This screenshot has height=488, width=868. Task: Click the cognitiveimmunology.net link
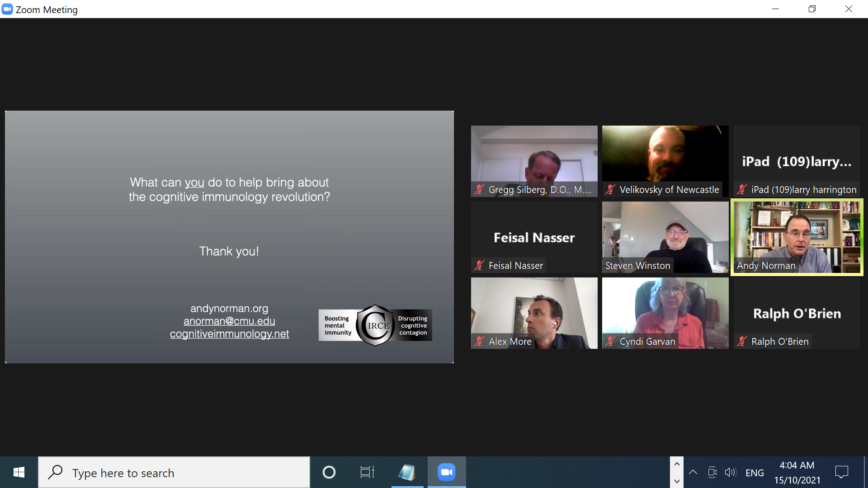pos(229,334)
